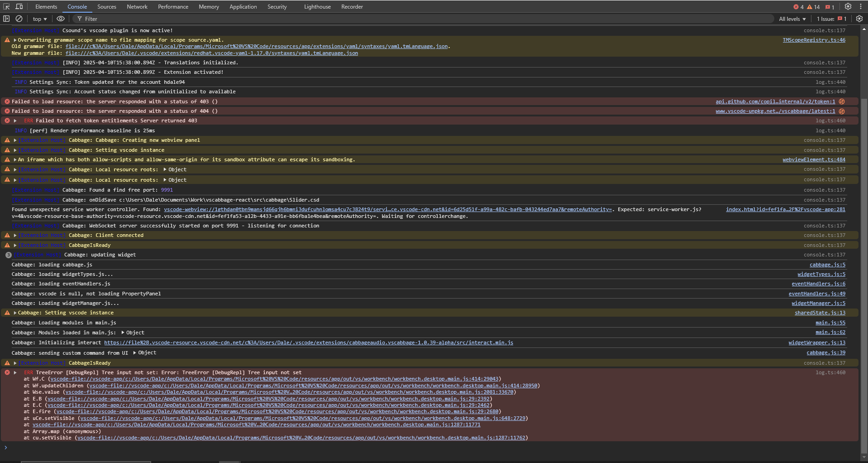This screenshot has width=868, height=463.
Task: Expand the Overwriting grammar scope warning
Action: pyautogui.click(x=15, y=40)
